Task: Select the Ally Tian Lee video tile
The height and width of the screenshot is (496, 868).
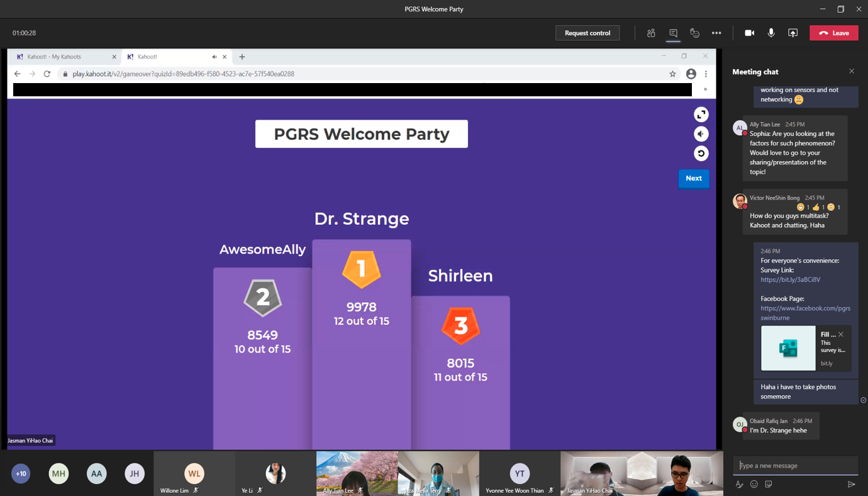Action: point(357,473)
